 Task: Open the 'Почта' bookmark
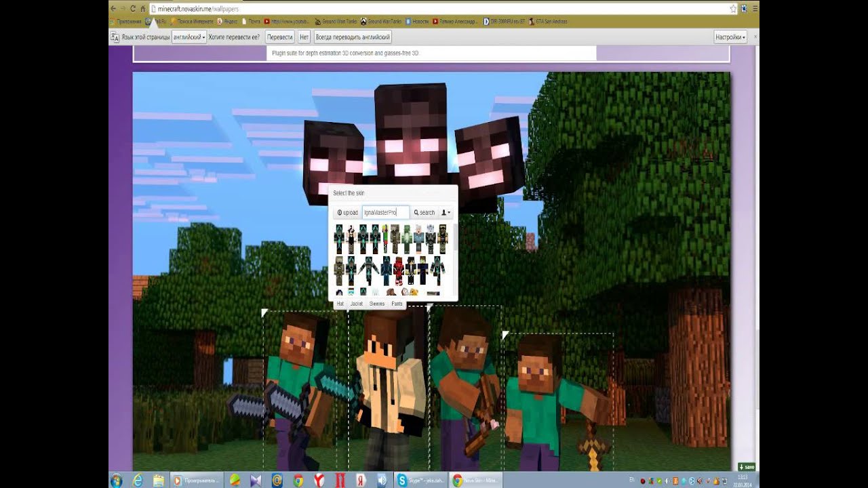click(251, 22)
